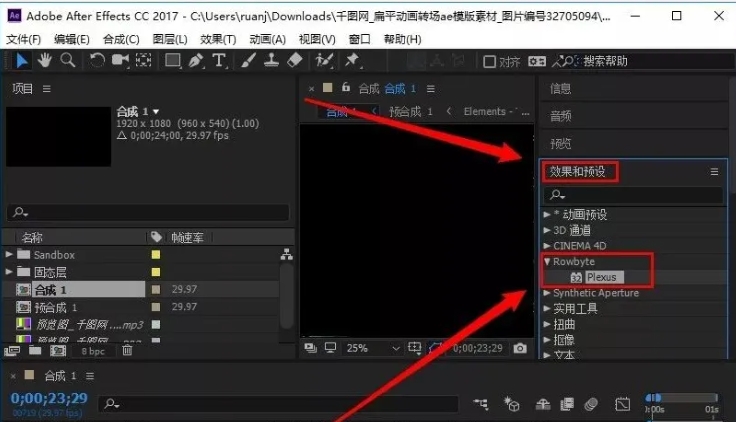Click the 8 bpc color depth button
Viewport: 736px width, 422px height.
[x=93, y=351]
